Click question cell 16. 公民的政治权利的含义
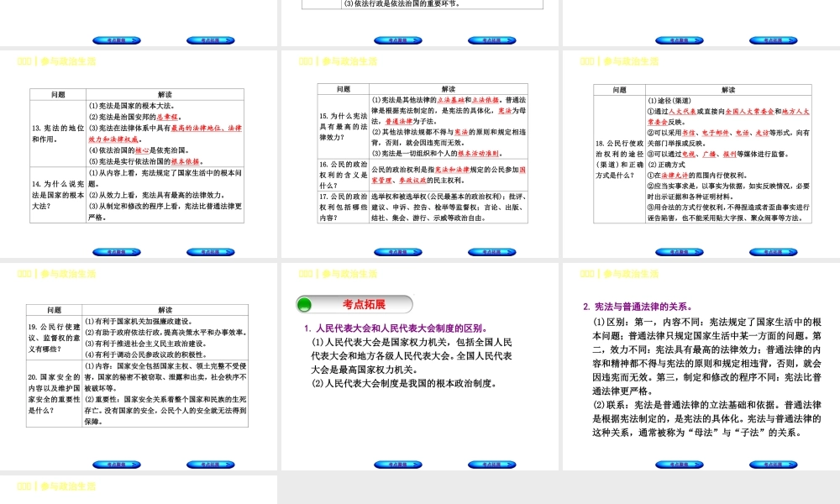 [344, 176]
